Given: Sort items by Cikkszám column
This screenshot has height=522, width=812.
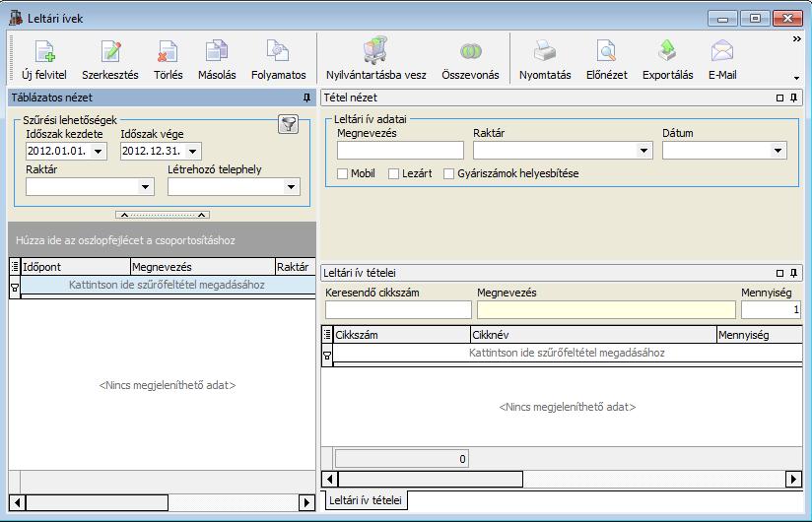Looking at the screenshot, I should click(x=402, y=334).
